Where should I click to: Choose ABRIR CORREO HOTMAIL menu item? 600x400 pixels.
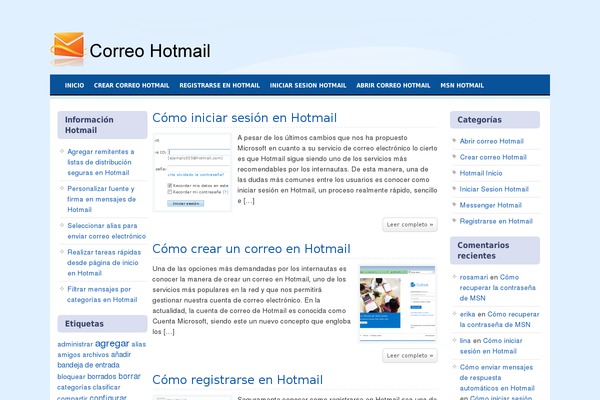click(393, 85)
